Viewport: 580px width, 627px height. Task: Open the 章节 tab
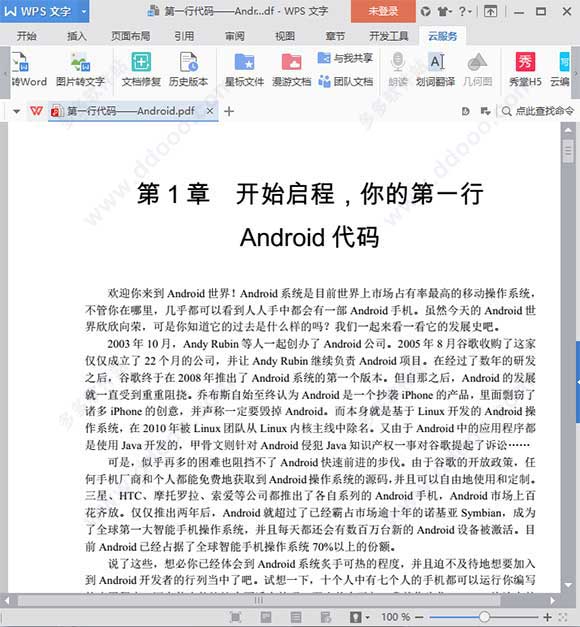click(x=335, y=36)
